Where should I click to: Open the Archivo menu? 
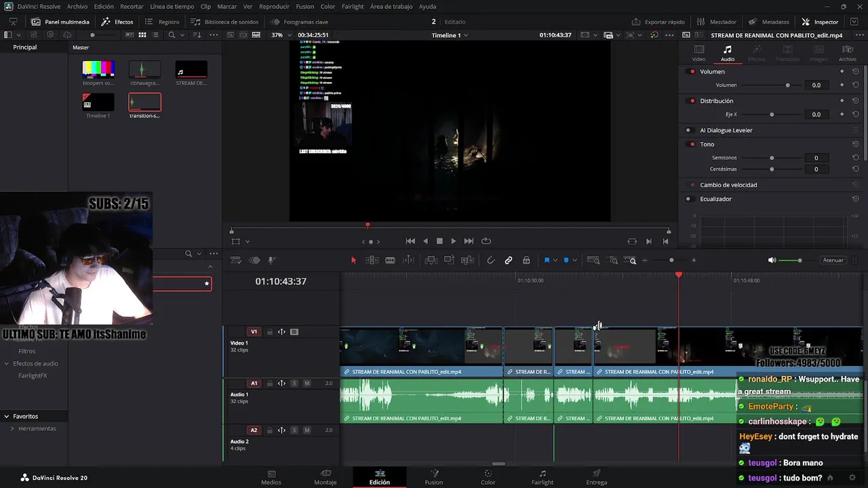click(77, 6)
